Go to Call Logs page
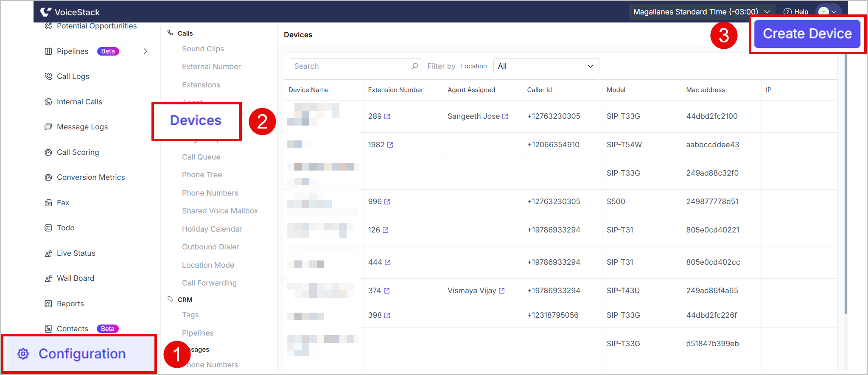The image size is (868, 375). (73, 76)
